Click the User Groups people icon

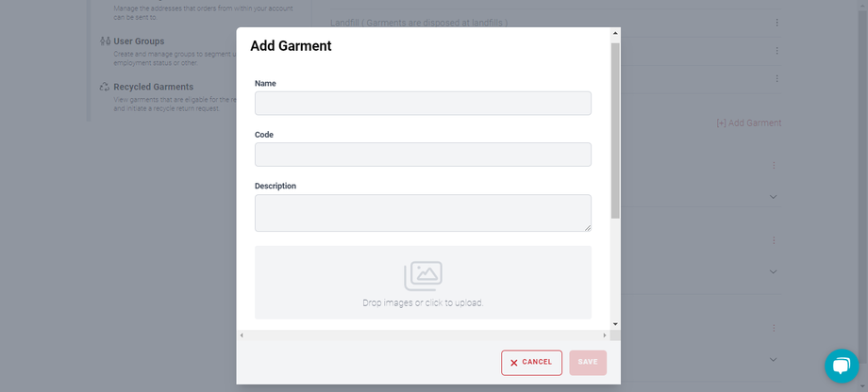tap(105, 41)
